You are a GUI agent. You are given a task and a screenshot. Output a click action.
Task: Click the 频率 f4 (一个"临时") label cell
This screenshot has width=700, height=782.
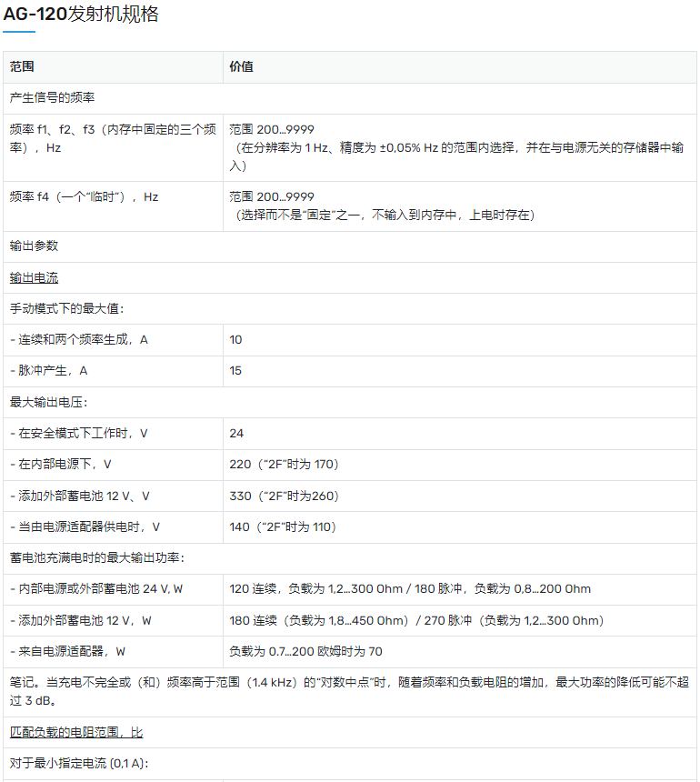[84, 196]
